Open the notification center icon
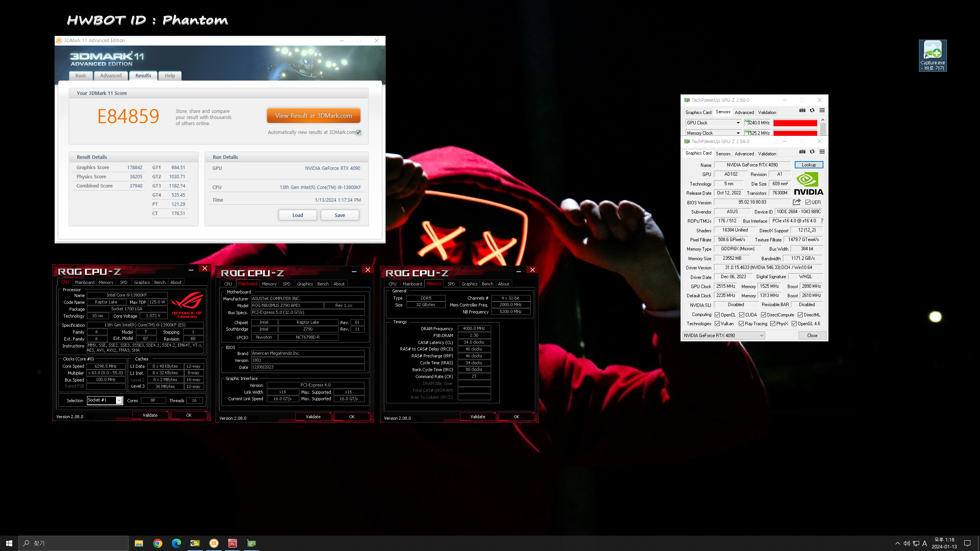 point(967,543)
